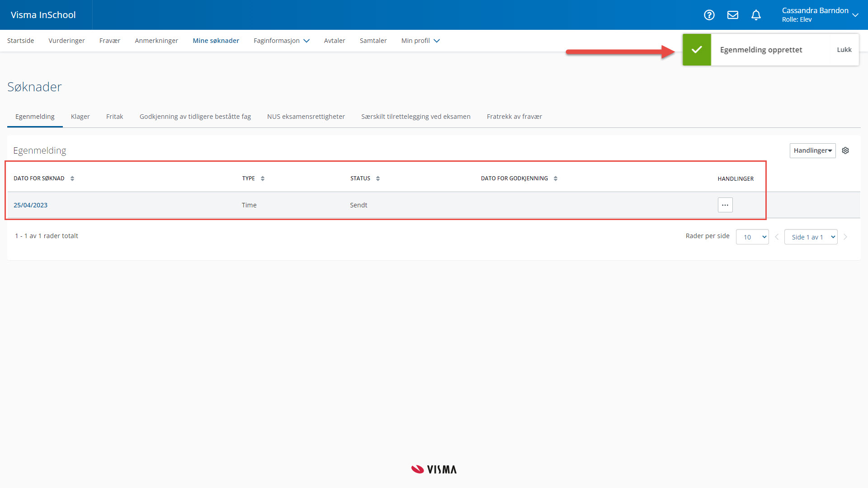The height and width of the screenshot is (488, 868).
Task: Open the Side 1 av 1 page selector
Action: point(811,237)
